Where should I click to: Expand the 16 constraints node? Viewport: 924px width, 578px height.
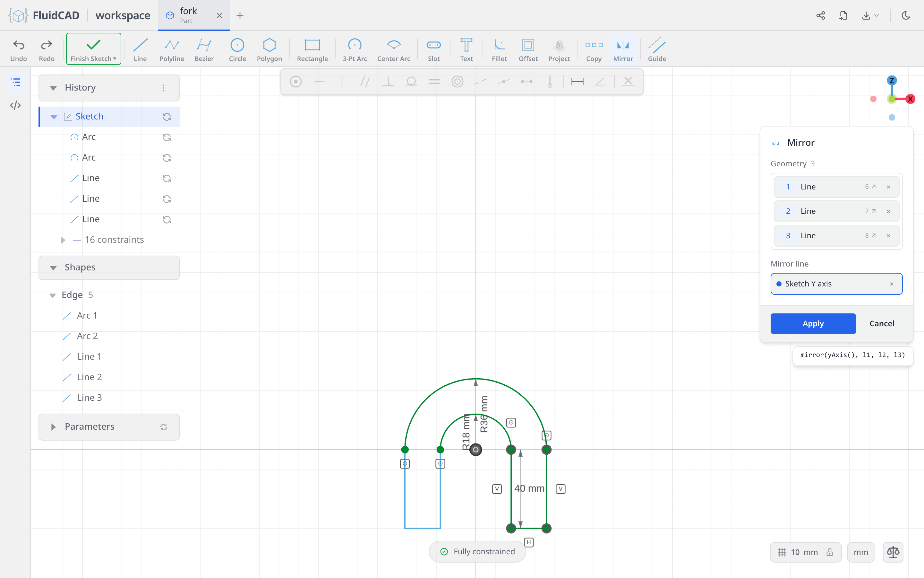[63, 240]
